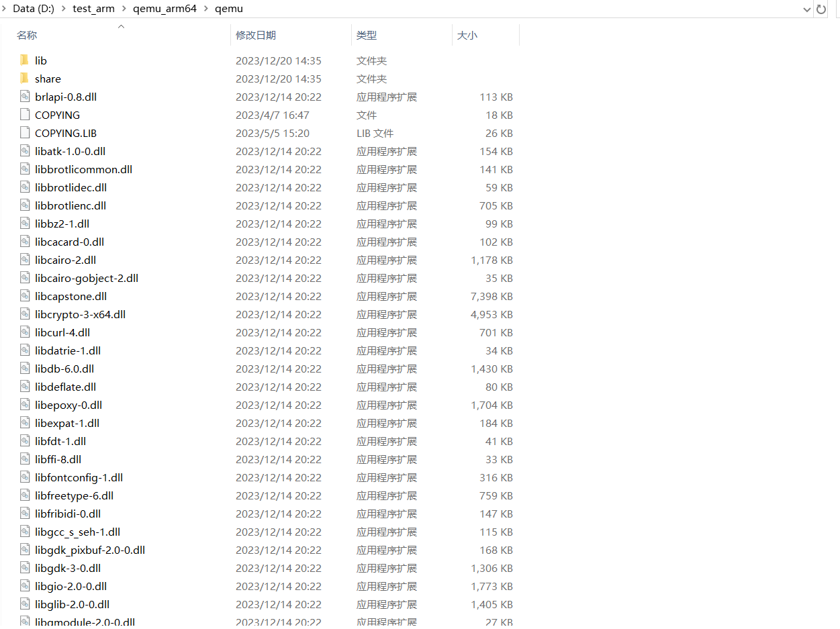Select the libepoxy-0.dll file icon
Viewport: 840px width, 629px height.
25,405
